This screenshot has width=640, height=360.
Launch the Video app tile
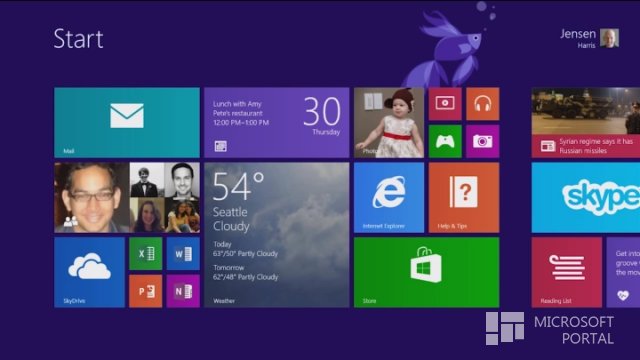(x=445, y=104)
